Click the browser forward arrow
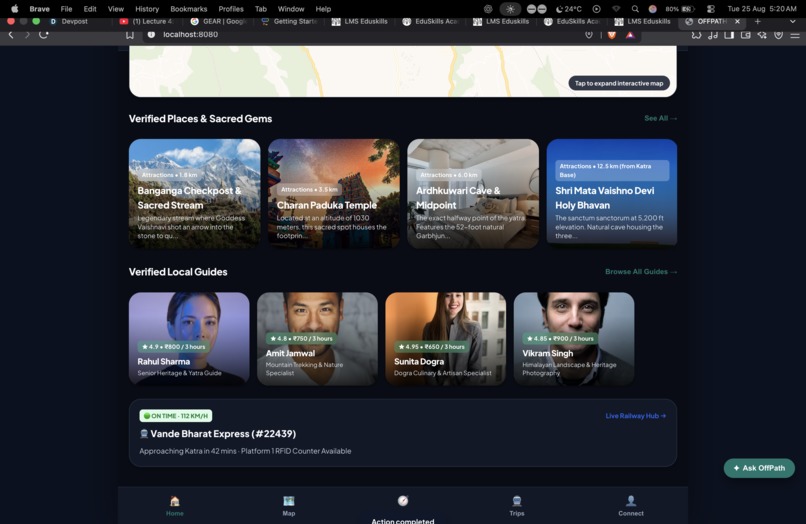This screenshot has width=806, height=524. tap(27, 34)
